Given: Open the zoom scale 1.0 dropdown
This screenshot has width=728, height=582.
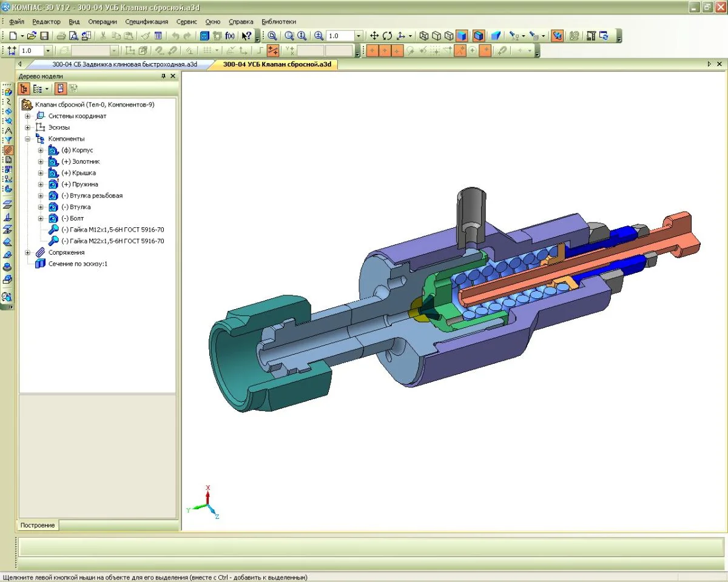Looking at the screenshot, I should (359, 36).
